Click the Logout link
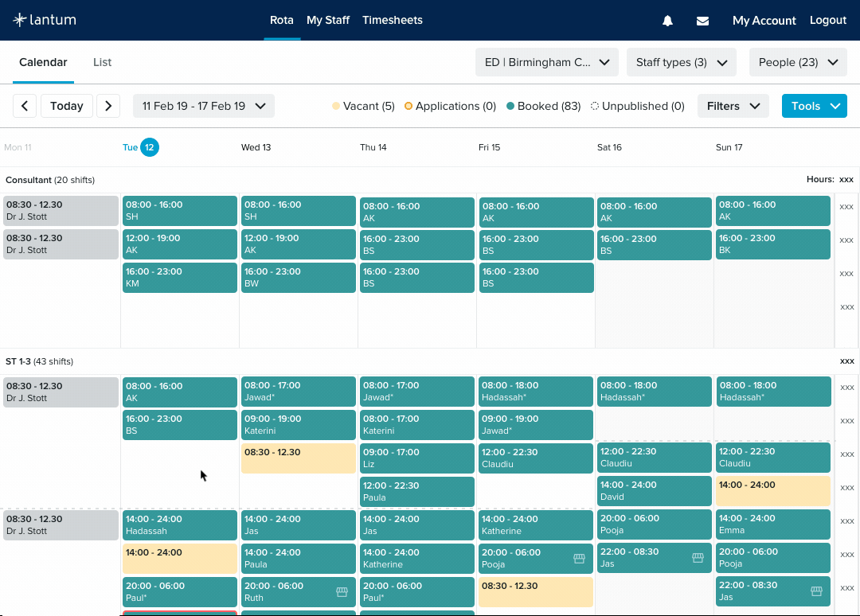This screenshot has width=860, height=616. point(827,20)
